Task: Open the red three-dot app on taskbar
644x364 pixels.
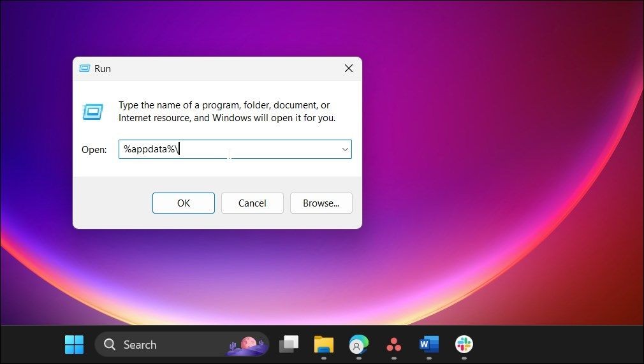Action: tap(394, 345)
